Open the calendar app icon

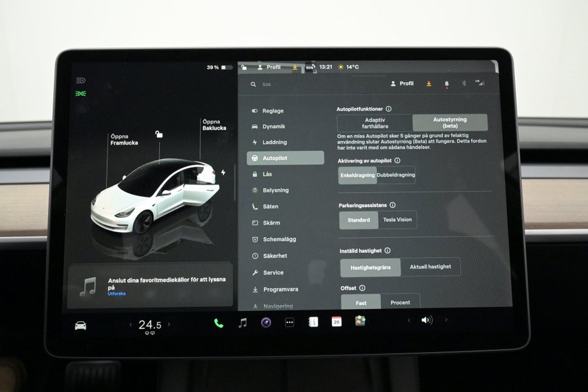[336, 321]
